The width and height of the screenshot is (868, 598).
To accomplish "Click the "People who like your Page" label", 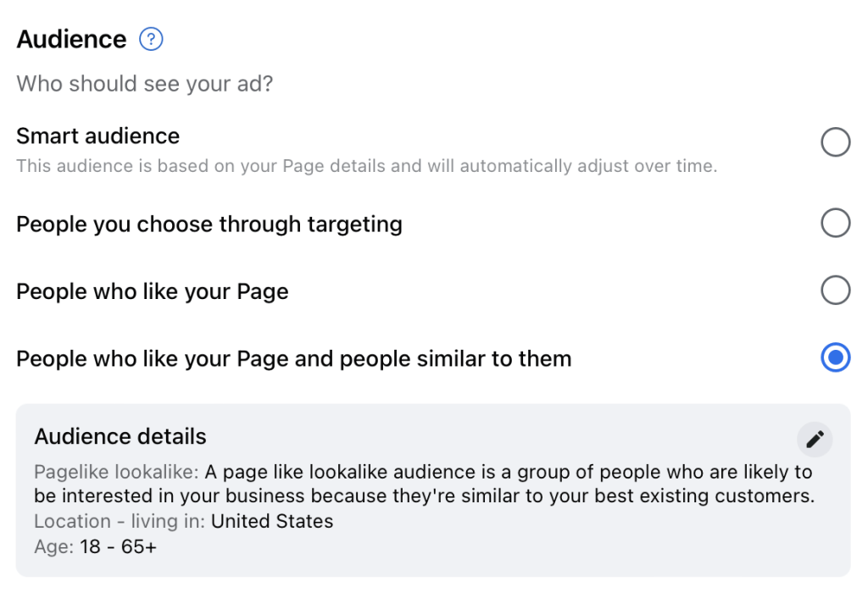I will click(x=153, y=291).
